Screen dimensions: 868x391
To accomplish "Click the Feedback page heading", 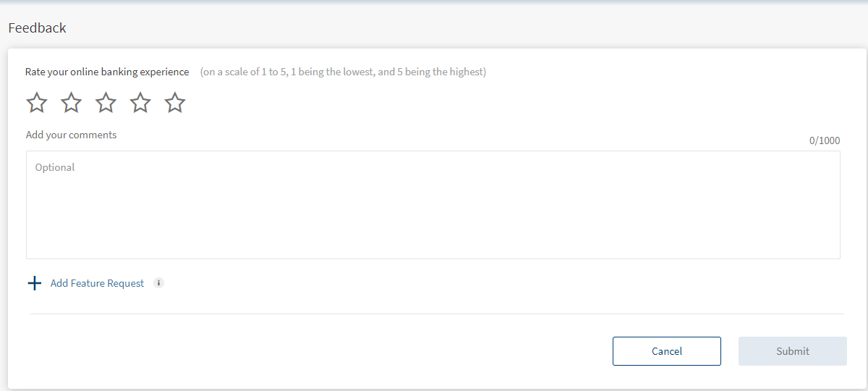I will click(37, 28).
